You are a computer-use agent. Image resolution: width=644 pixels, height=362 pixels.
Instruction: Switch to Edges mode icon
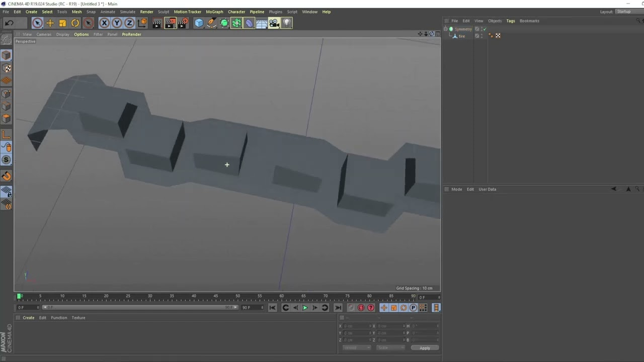7,106
